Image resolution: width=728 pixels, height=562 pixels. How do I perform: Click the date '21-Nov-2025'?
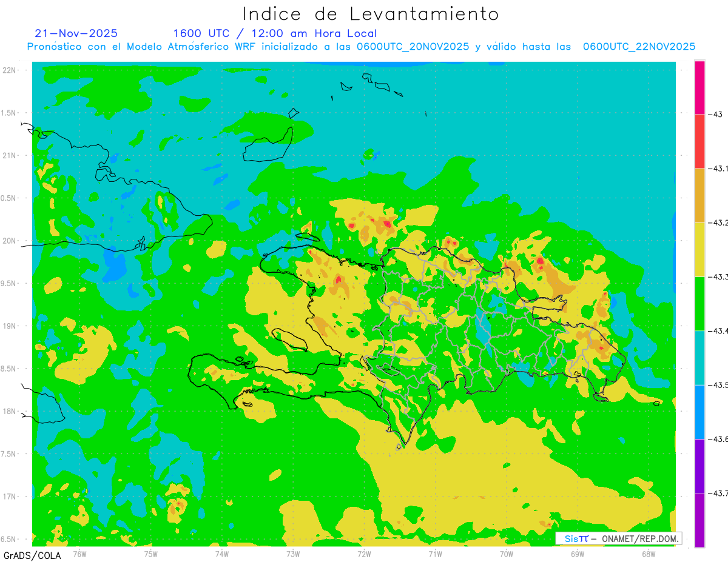[x=76, y=33]
